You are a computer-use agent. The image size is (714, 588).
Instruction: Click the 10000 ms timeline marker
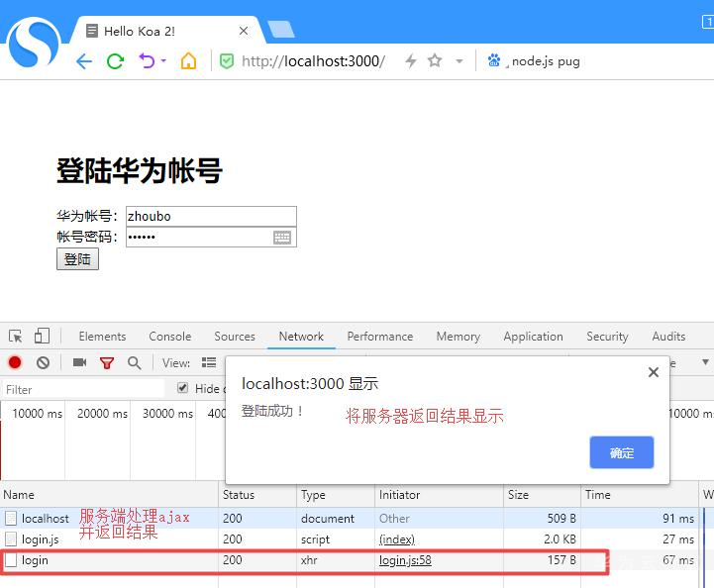coord(37,413)
